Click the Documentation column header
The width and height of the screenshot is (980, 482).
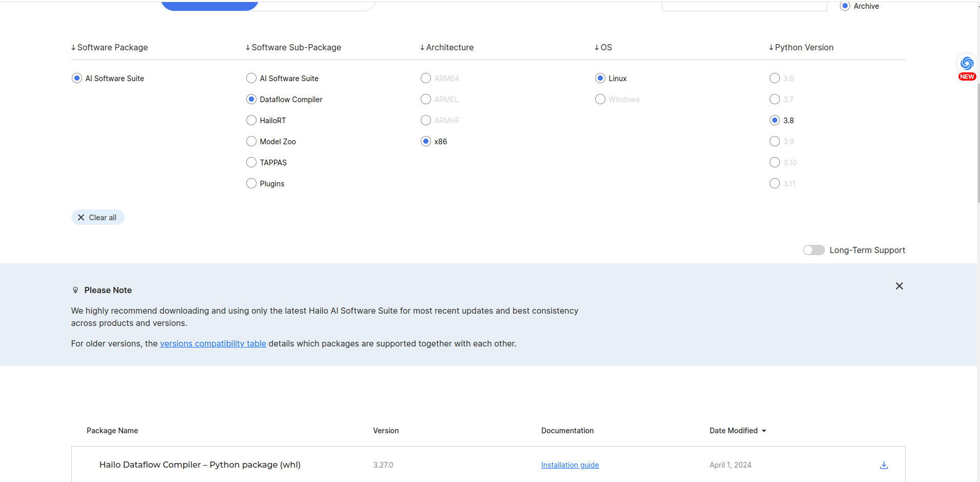click(567, 431)
